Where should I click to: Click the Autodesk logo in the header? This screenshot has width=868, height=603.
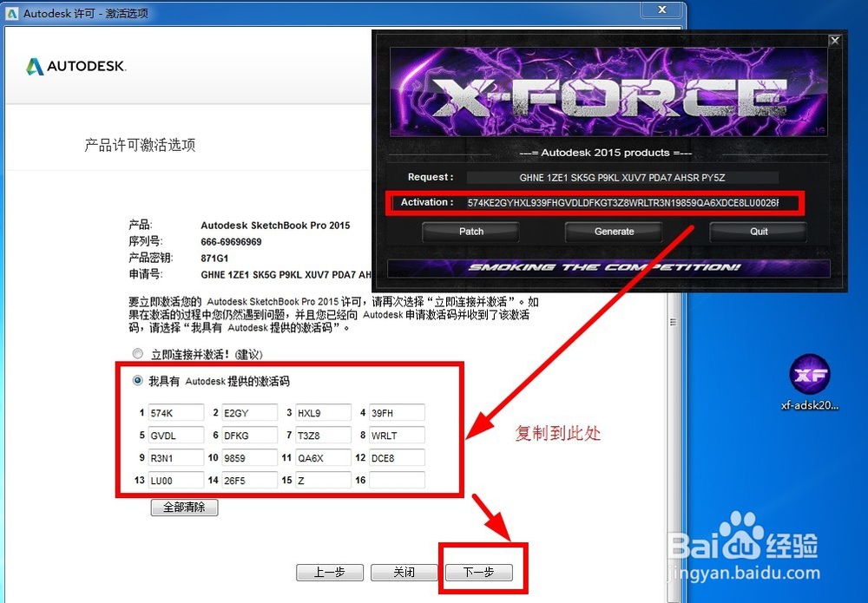[x=76, y=67]
